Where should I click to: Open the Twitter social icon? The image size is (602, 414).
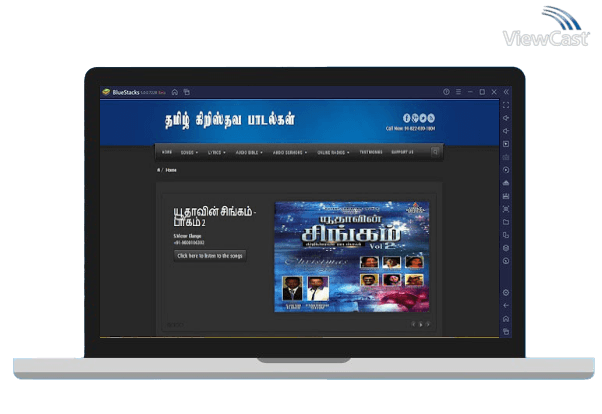[423, 118]
